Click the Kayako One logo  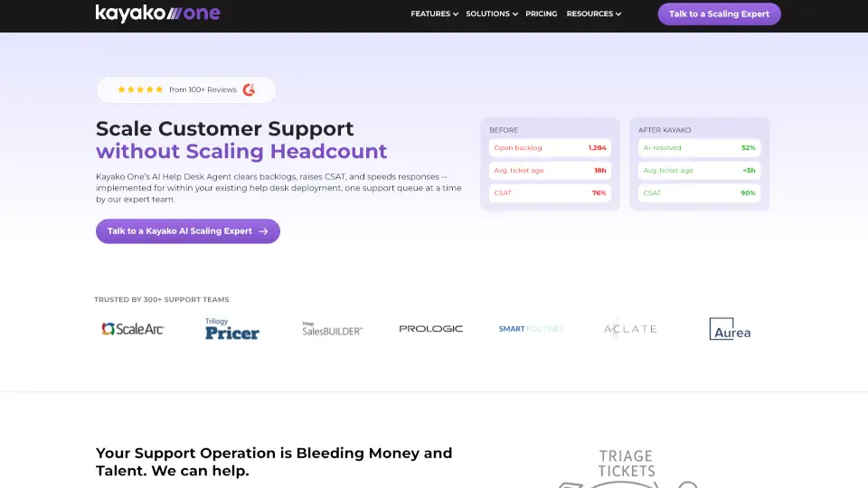click(157, 14)
